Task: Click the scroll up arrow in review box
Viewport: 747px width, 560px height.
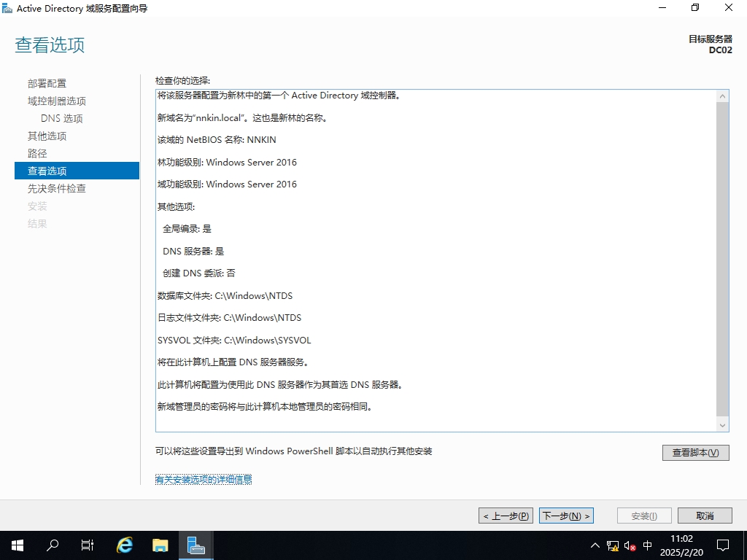Action: pos(723,96)
